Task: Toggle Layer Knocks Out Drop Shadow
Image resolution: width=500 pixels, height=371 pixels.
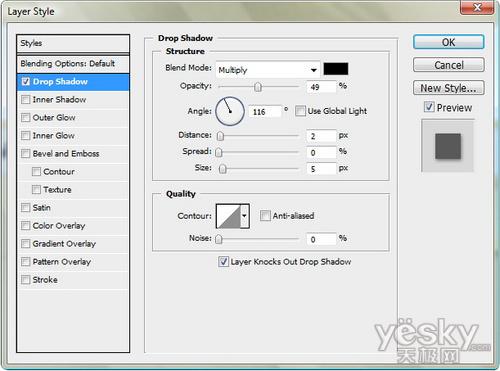Action: 223,262
